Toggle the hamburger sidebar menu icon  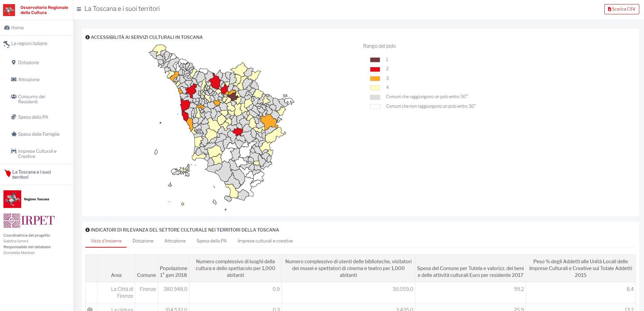[79, 9]
